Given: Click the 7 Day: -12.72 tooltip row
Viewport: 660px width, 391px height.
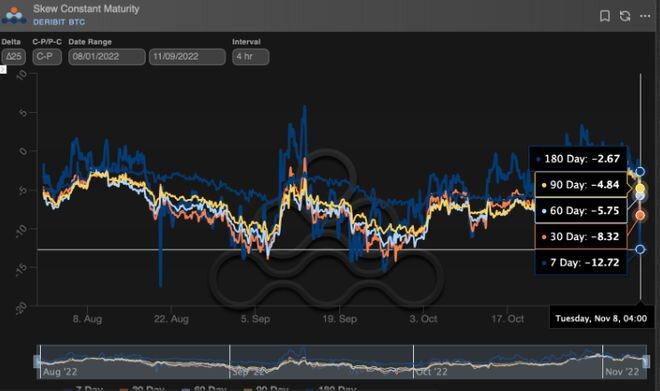Looking at the screenshot, I should coord(581,262).
